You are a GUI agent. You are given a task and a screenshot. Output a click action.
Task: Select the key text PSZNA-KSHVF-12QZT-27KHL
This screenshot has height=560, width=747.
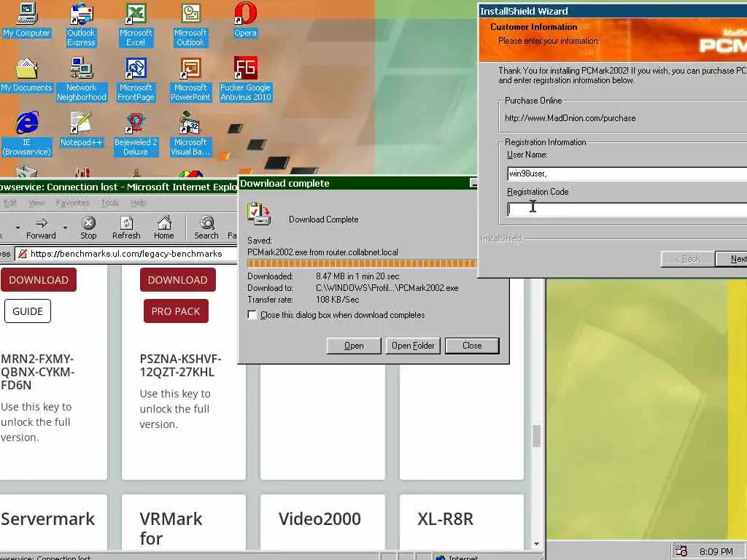(x=181, y=365)
